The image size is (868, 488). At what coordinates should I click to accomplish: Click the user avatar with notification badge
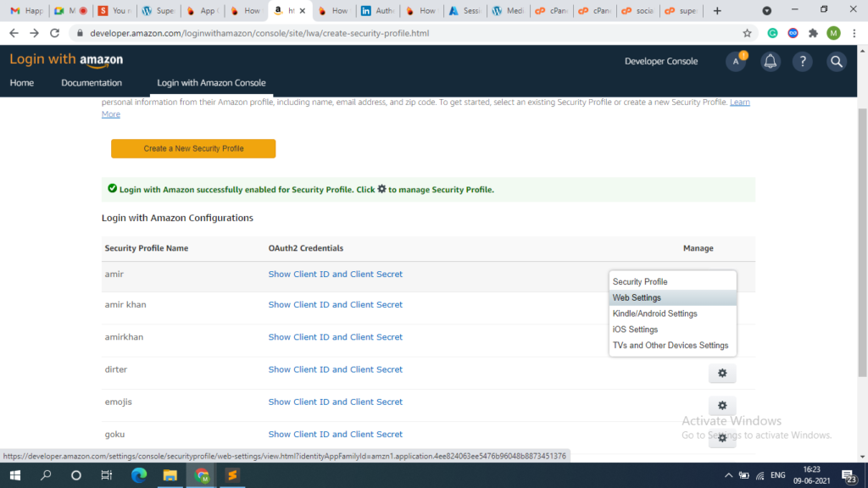pyautogui.click(x=736, y=61)
